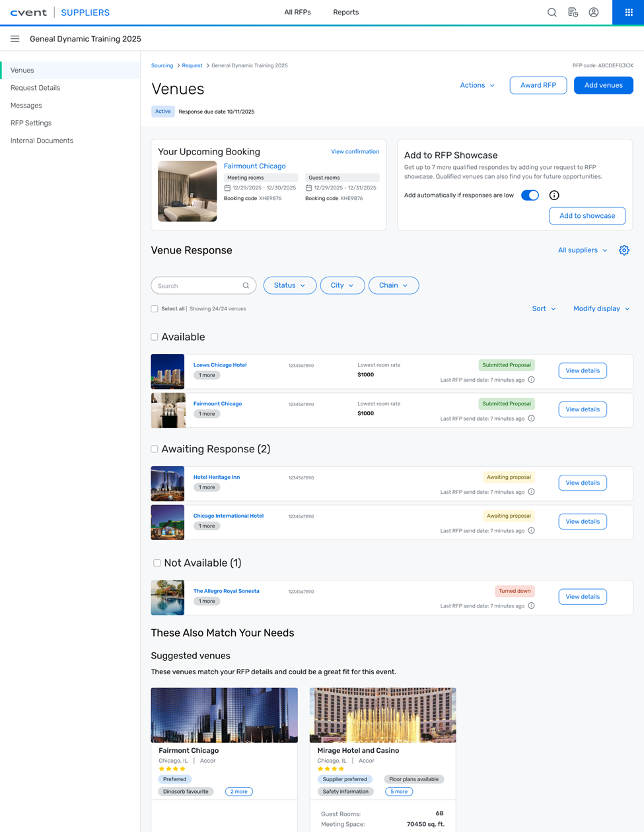
Task: Show send date info for Allegro Royal Sonesta
Action: pos(531,606)
